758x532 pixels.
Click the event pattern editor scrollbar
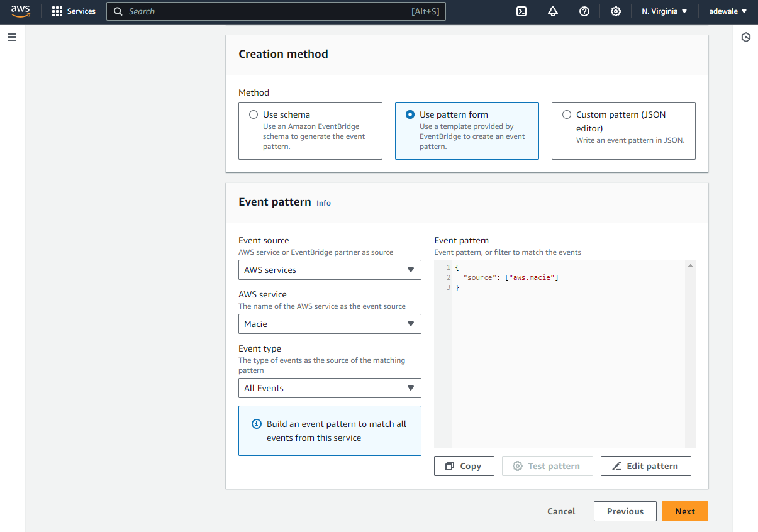[690, 352]
